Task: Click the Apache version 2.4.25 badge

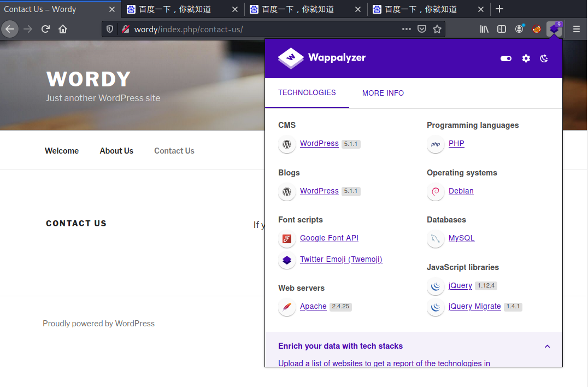Action: [x=340, y=307]
